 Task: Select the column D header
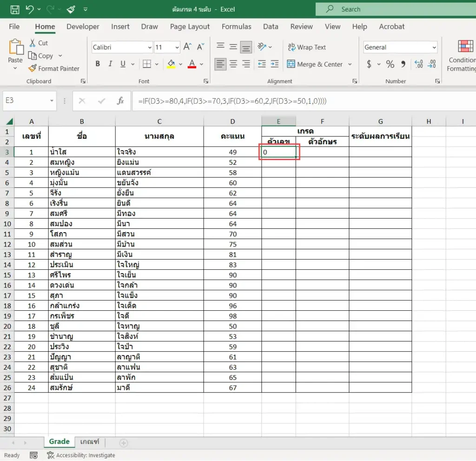(x=232, y=121)
